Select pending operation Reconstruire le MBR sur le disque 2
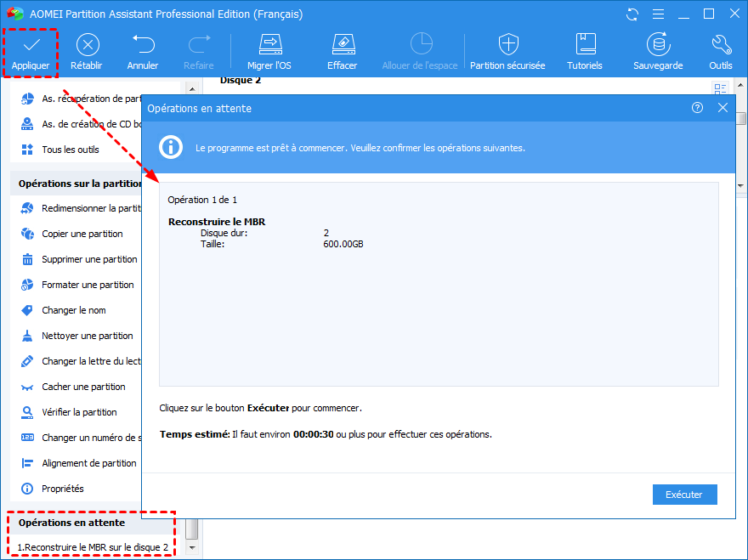748x560 pixels. (93, 547)
